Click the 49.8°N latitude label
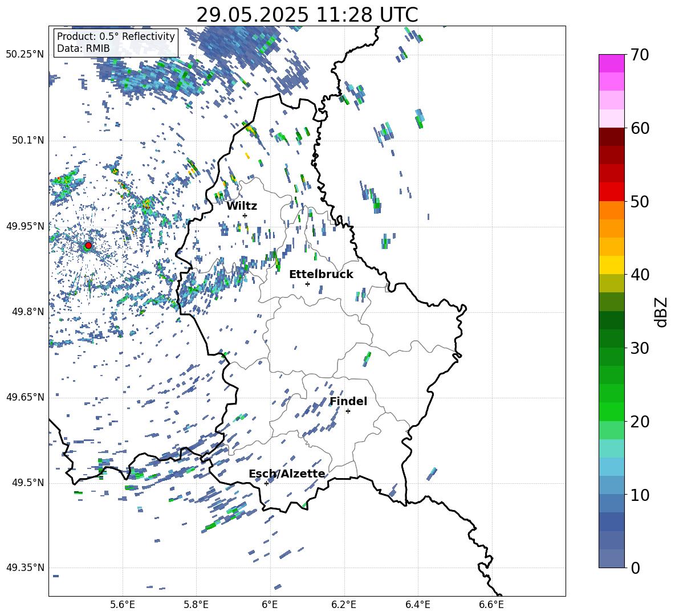Image resolution: width=675 pixels, height=616 pixels. tap(28, 312)
